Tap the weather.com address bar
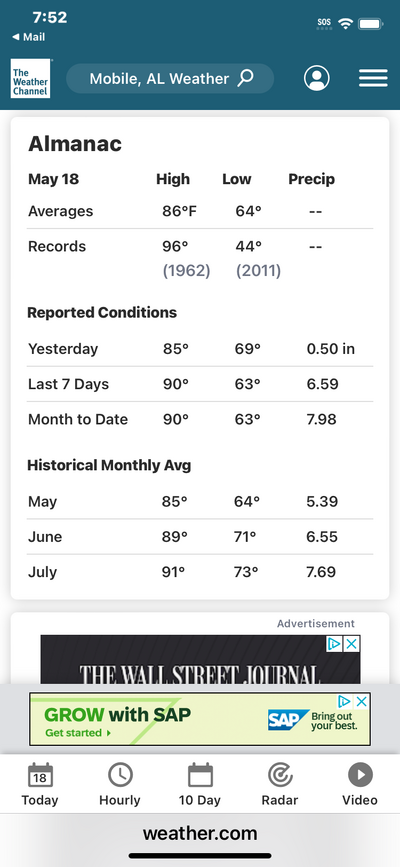This screenshot has height=867, width=400. click(x=200, y=833)
